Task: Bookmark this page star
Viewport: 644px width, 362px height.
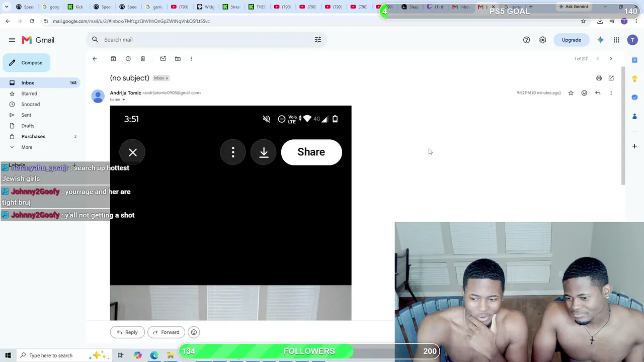Action: point(583,21)
